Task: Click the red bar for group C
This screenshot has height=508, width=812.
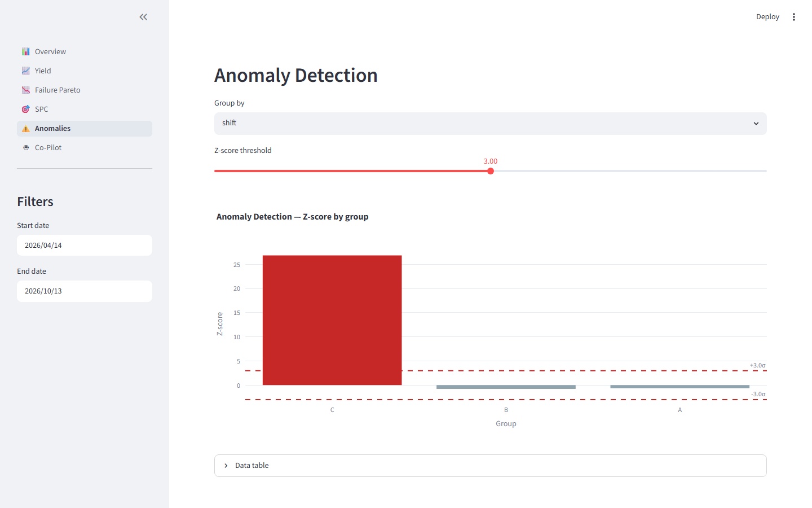Action: pyautogui.click(x=332, y=320)
